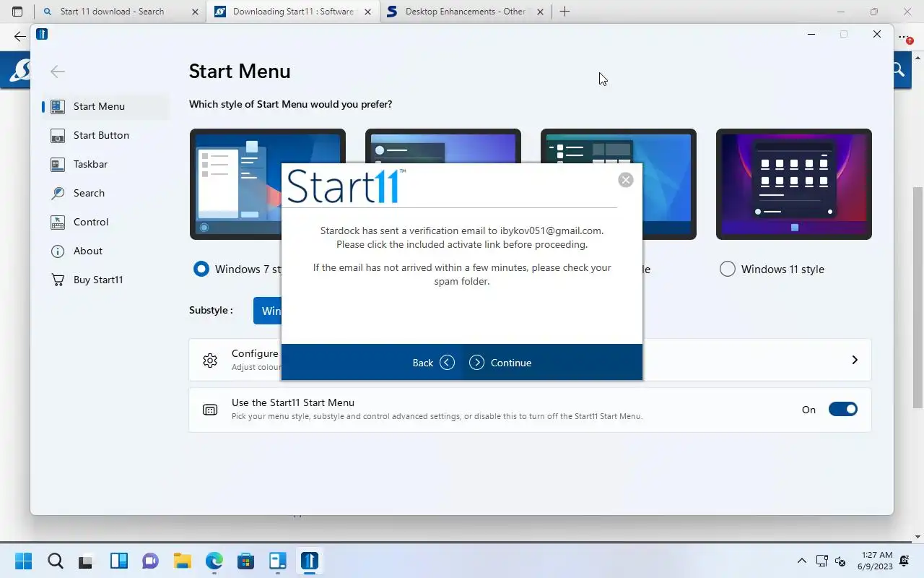Open the Chat app on the taskbar

pos(150,561)
